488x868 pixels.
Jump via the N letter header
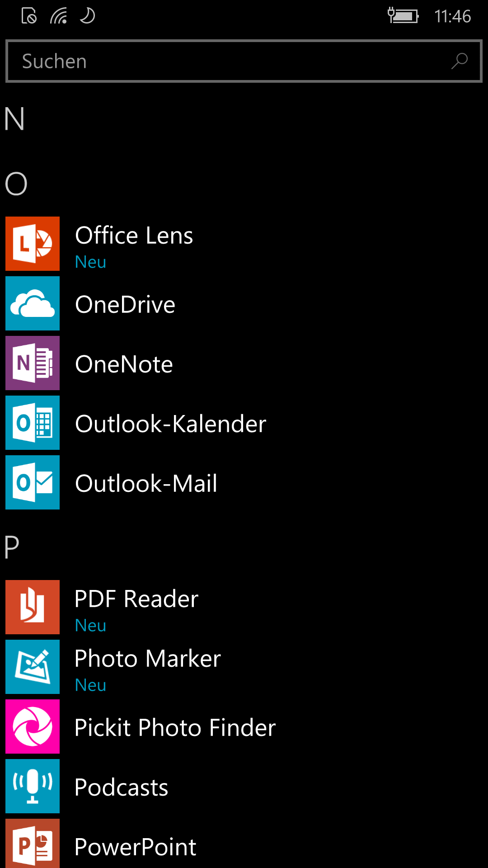[14, 119]
